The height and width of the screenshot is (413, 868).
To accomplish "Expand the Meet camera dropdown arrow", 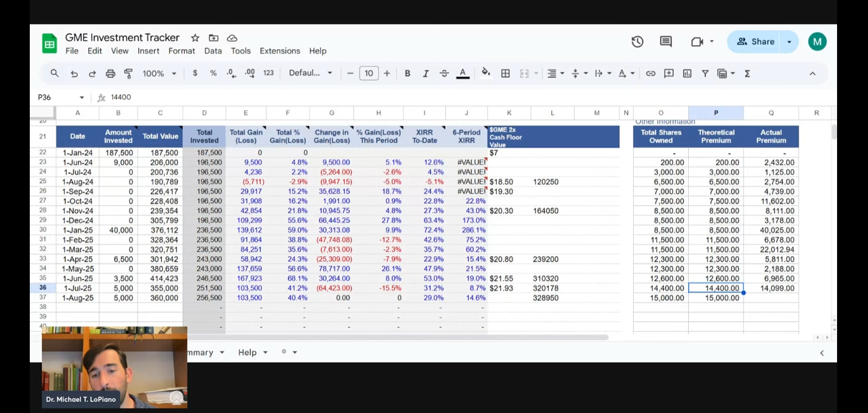I will (712, 42).
